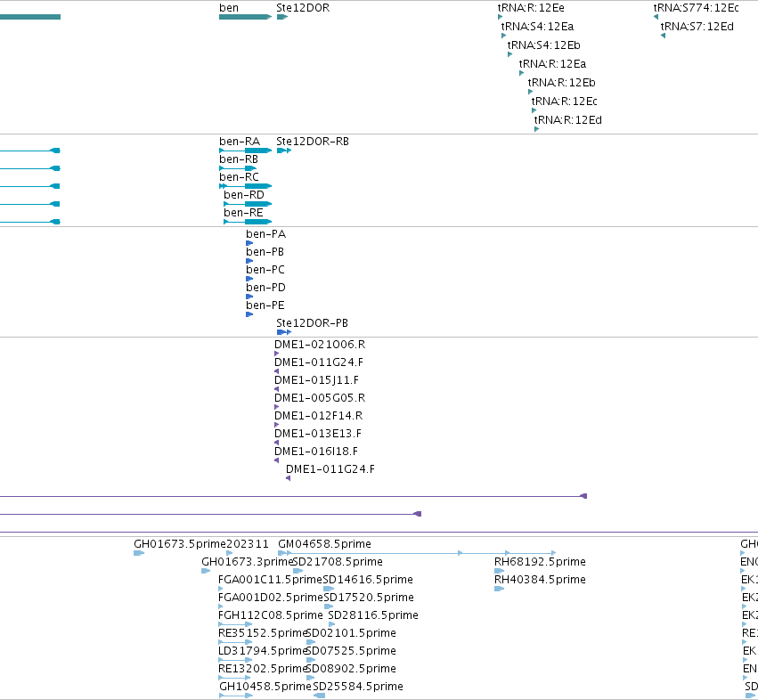Click LD31794.5prime EST label

click(263, 651)
